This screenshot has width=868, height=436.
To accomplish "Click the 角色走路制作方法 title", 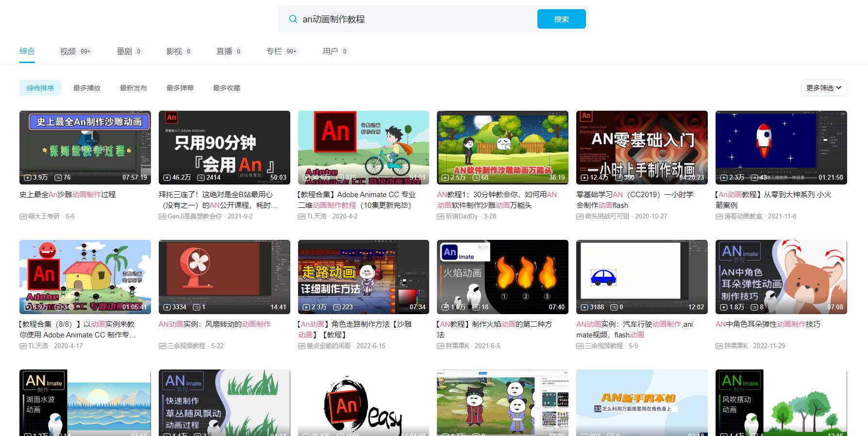I will (355, 329).
